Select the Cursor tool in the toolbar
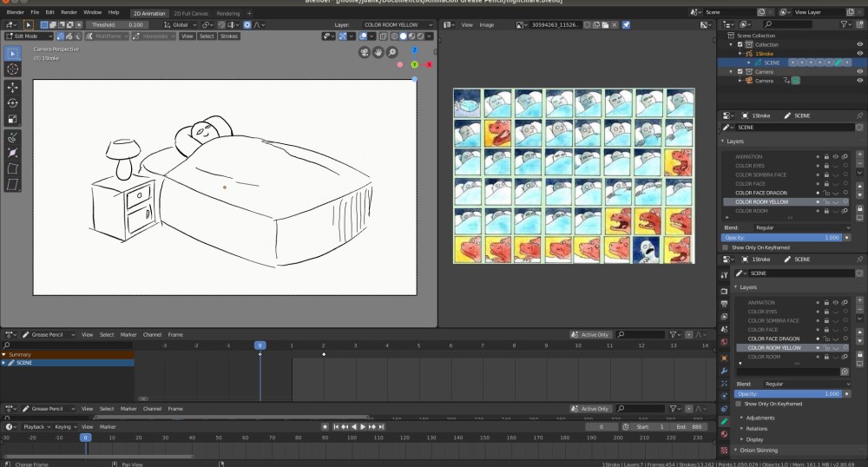Viewport: 868px width, 467px height. tap(13, 69)
